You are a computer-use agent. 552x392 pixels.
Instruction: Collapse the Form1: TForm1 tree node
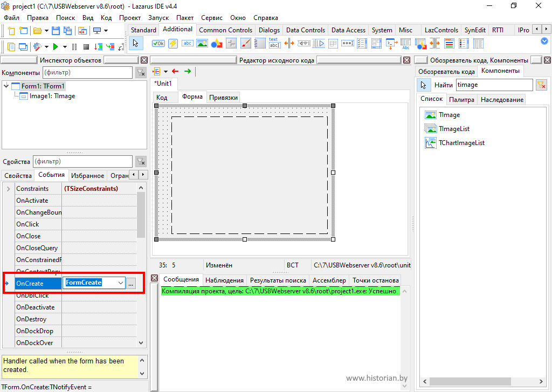pos(6,86)
